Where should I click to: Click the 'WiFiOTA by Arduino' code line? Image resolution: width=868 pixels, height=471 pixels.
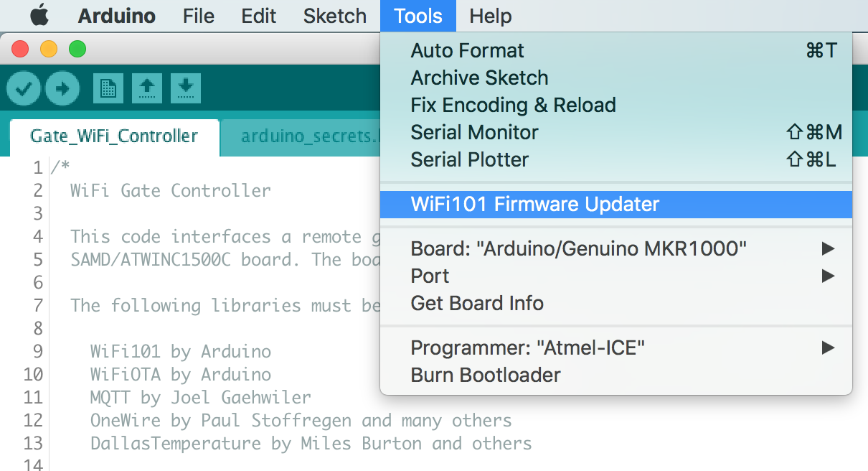click(x=181, y=375)
